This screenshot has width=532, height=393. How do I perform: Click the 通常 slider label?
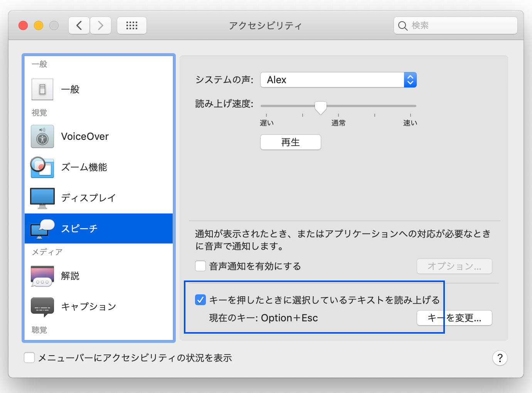click(338, 123)
